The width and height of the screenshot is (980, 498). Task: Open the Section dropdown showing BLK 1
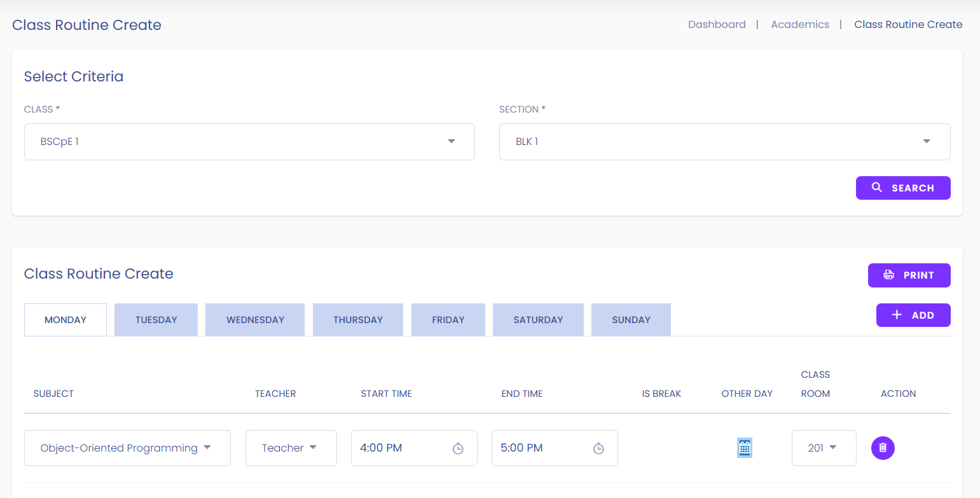(x=725, y=142)
